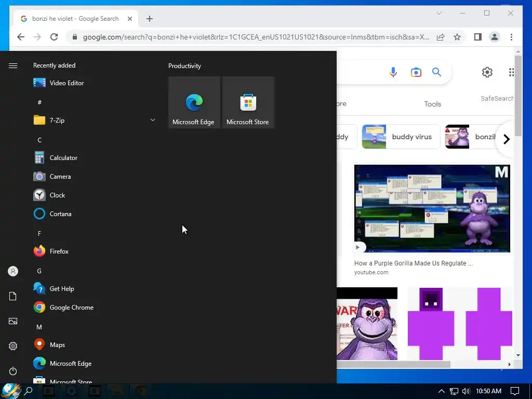532x399 pixels.
Task: Click the Power button in Start
Action: click(x=13, y=371)
